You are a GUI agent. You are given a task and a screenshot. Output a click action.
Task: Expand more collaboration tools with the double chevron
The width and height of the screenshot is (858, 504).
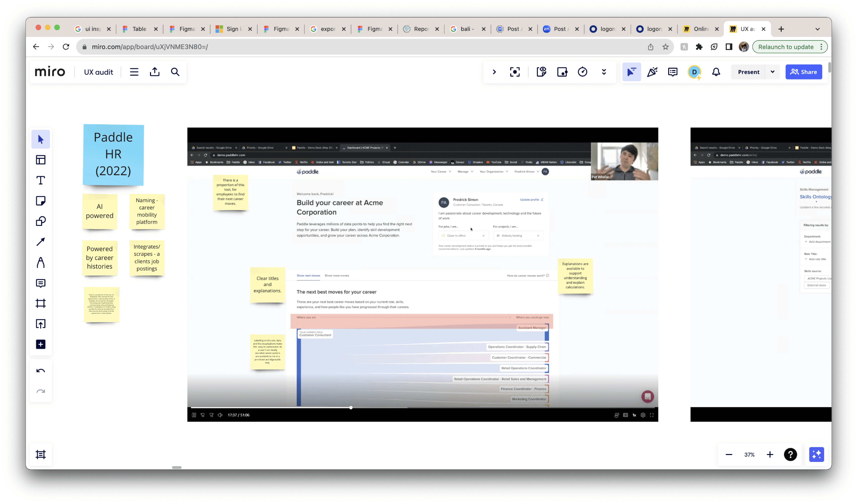(604, 72)
